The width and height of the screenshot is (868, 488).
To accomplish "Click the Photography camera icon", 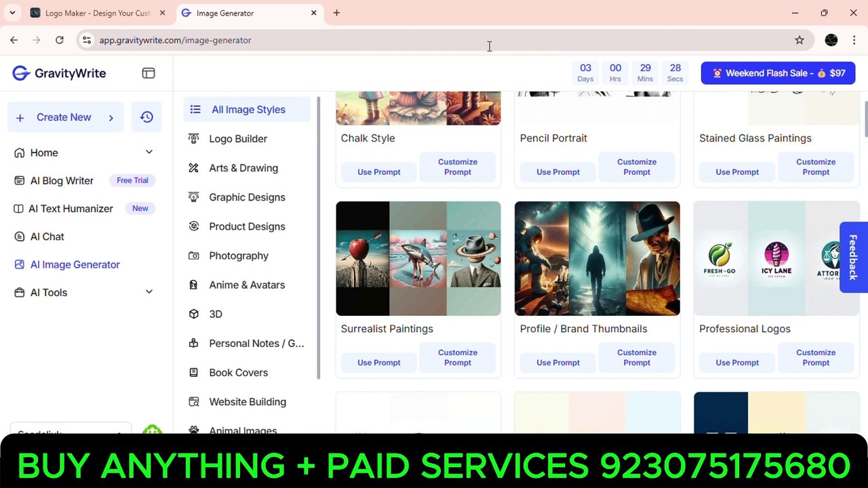I will point(194,256).
